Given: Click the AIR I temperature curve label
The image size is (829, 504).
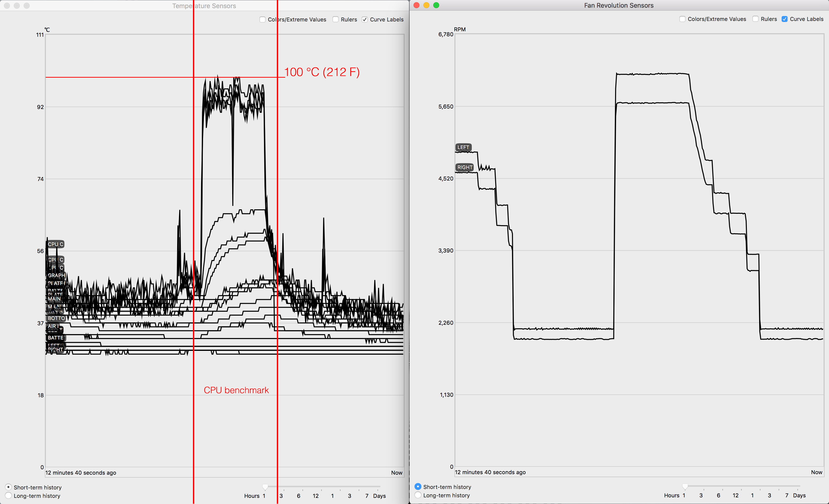Looking at the screenshot, I should [53, 326].
